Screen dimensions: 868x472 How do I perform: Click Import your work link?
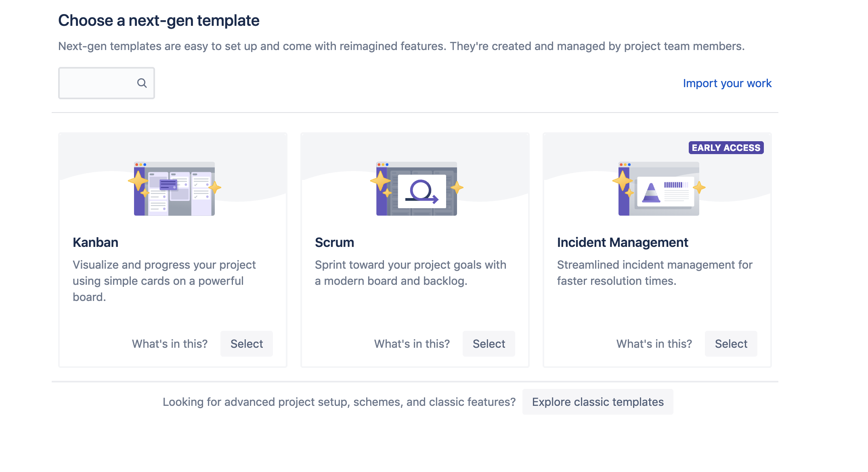tap(727, 83)
